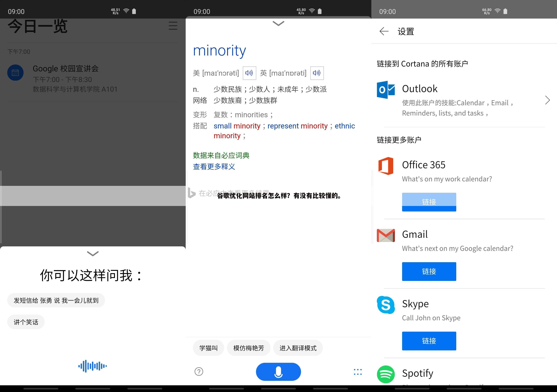Link the Gmail account
557x392 pixels.
429,271
